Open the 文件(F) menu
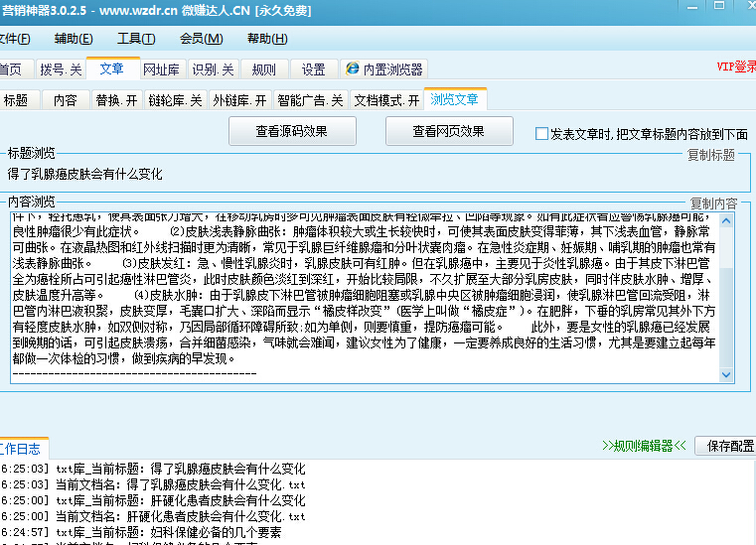Viewport: 756px width, 545px height. tap(15, 39)
